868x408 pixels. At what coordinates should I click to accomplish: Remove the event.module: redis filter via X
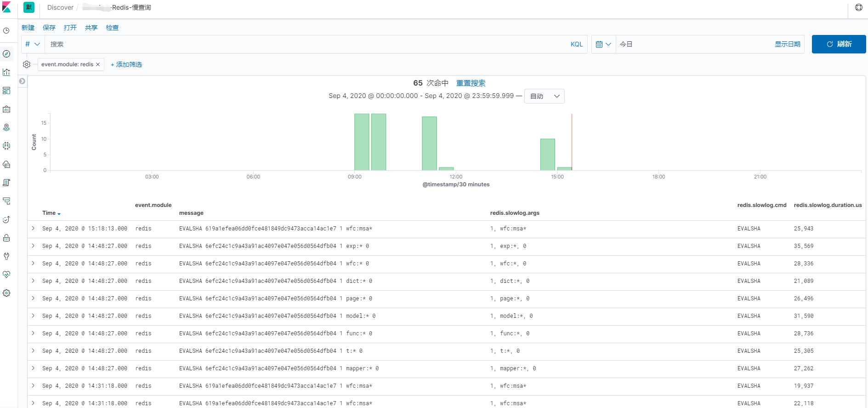coord(98,64)
